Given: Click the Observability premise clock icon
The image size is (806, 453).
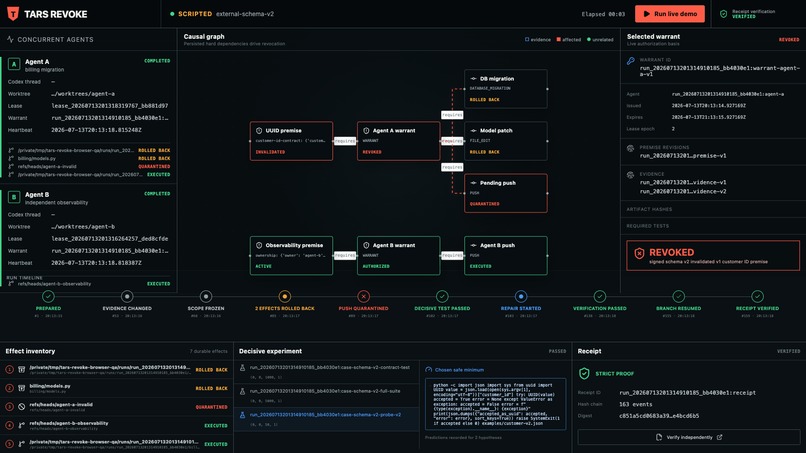Looking at the screenshot, I should click(x=259, y=245).
